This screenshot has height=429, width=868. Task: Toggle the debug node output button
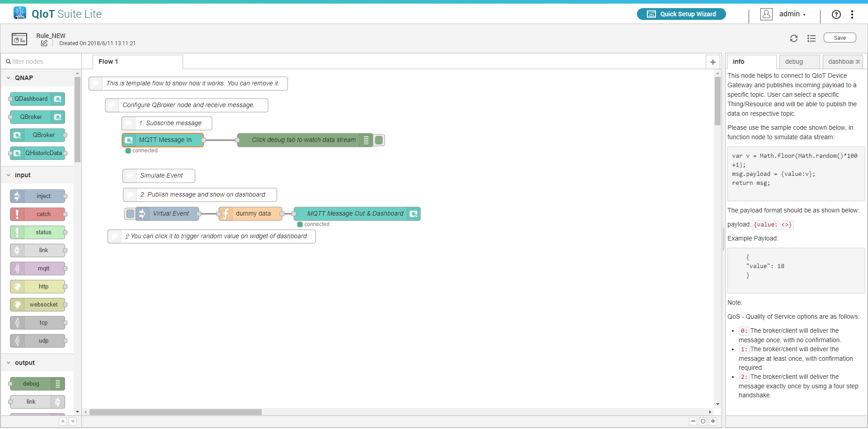(379, 140)
